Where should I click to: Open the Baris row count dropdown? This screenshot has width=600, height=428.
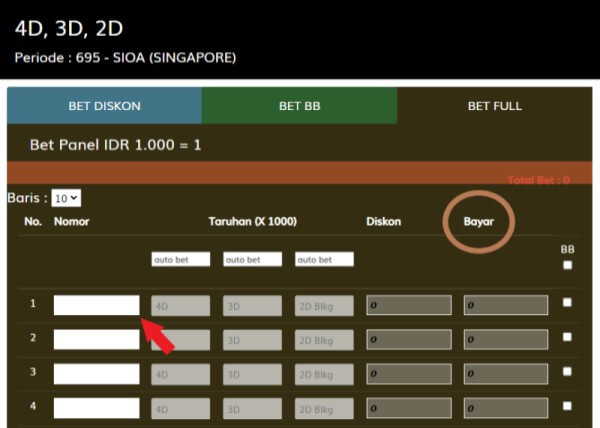pos(68,199)
